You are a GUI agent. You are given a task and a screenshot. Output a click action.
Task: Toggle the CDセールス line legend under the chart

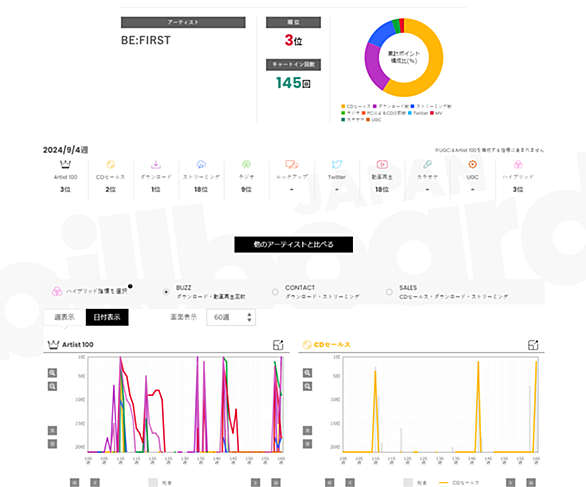point(459,483)
